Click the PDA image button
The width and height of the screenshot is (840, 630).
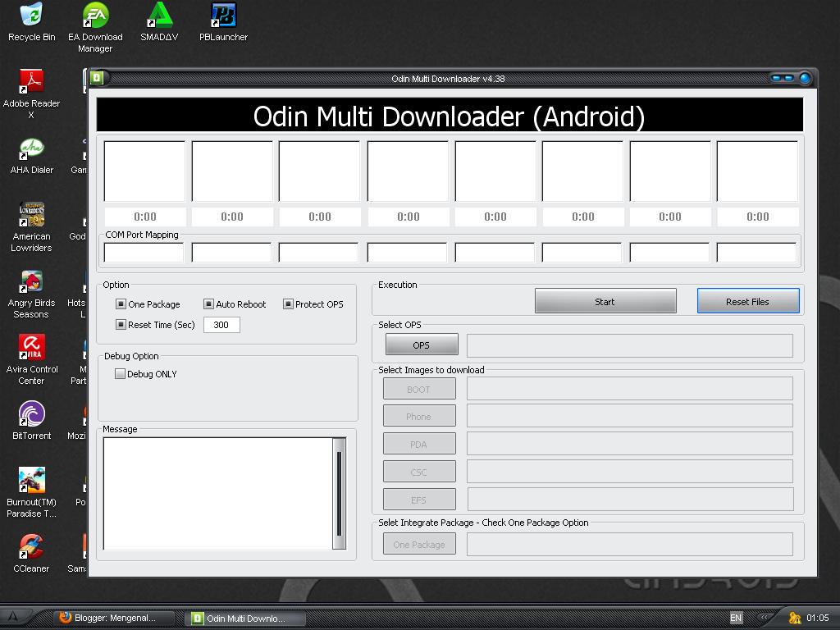click(x=419, y=444)
